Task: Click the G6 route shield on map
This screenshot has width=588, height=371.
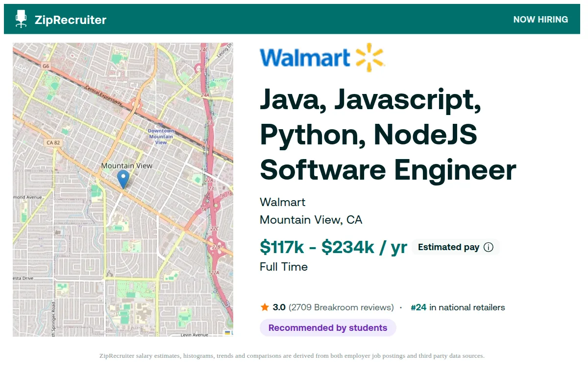Action: 46,66
